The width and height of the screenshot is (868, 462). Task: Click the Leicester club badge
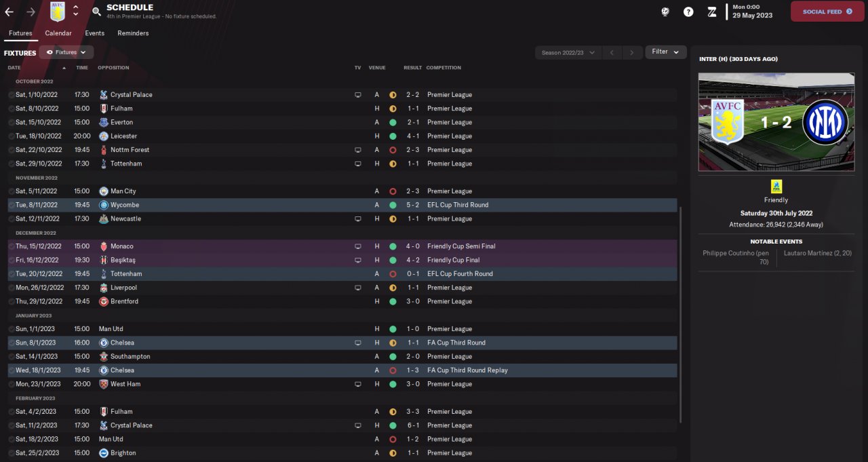click(x=104, y=136)
